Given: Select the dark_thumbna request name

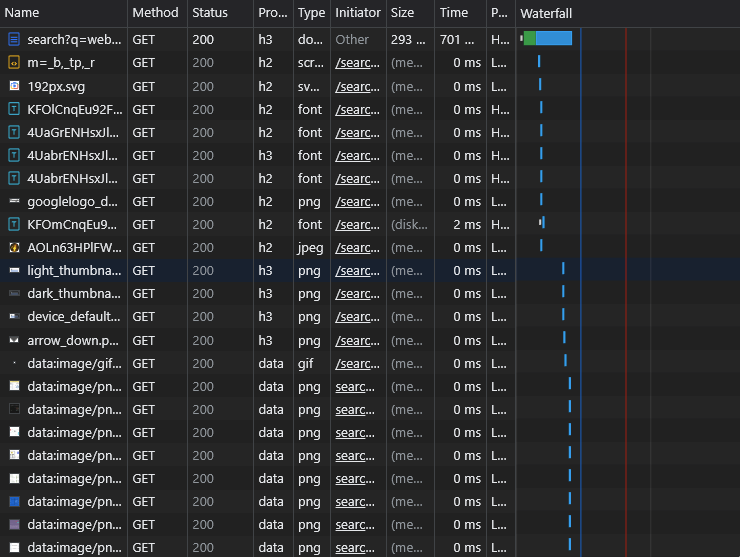Looking at the screenshot, I should click(x=74, y=294).
